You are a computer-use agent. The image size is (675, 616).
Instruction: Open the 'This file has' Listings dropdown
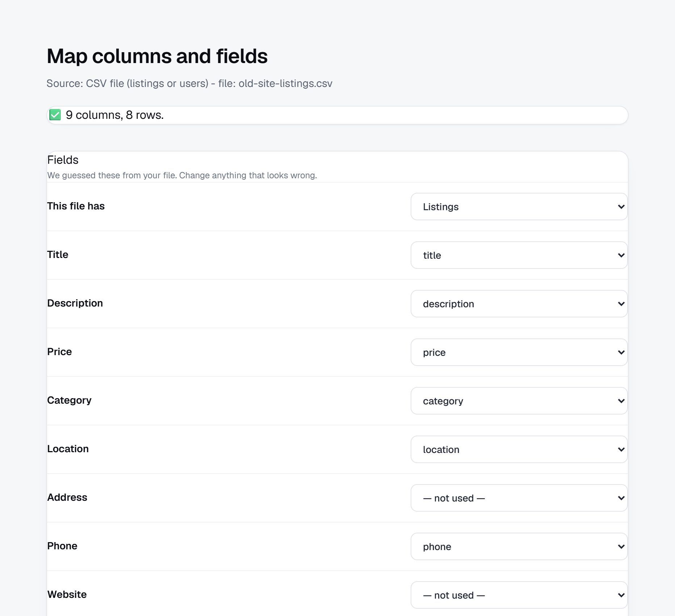(x=519, y=207)
